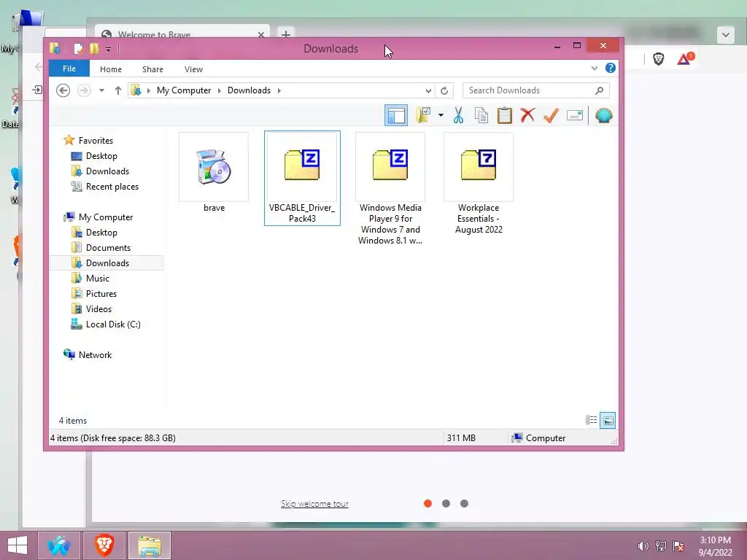Open Documents in the navigation tree

point(108,248)
